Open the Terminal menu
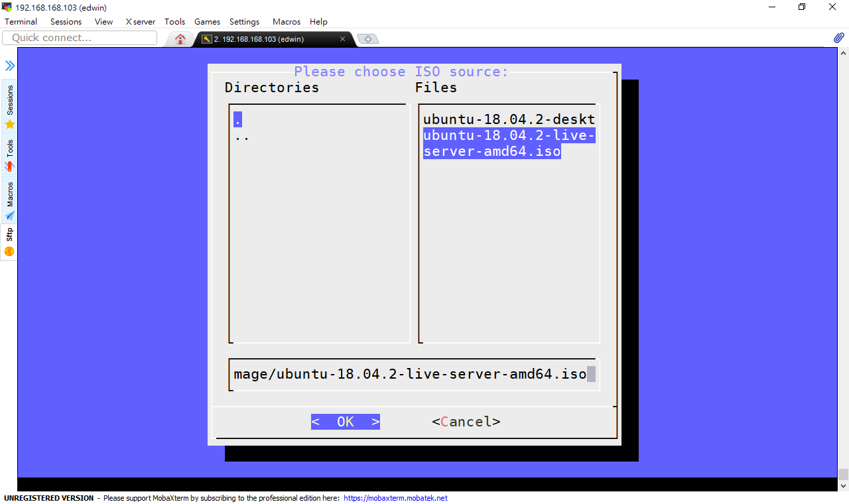849x504 pixels. coord(21,21)
